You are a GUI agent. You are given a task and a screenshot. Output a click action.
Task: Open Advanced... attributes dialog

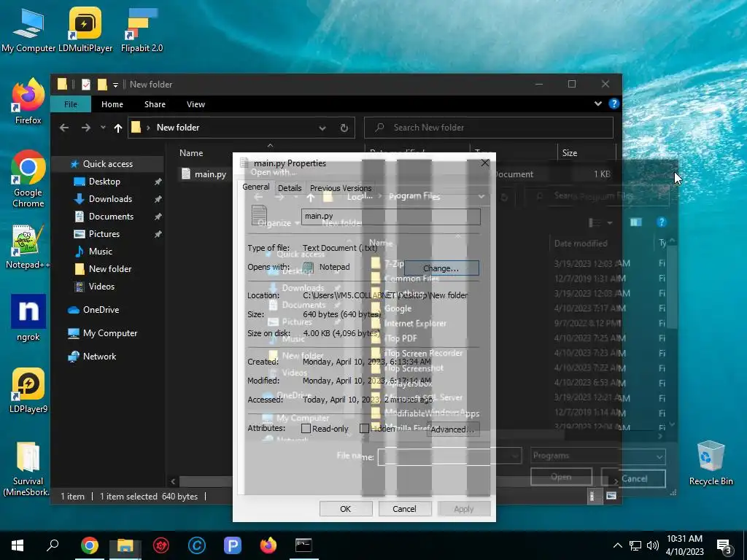pos(452,429)
